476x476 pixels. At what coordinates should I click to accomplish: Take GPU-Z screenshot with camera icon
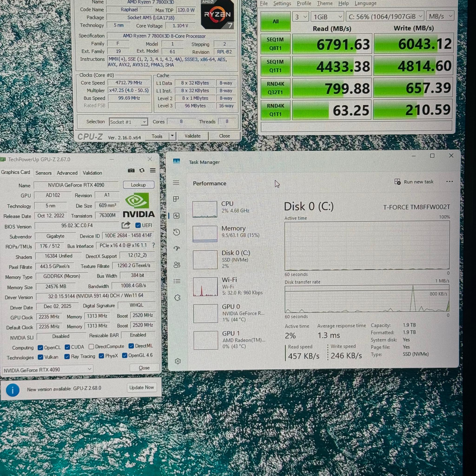131,171
